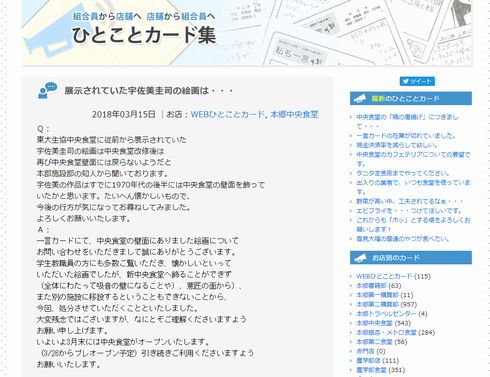Open recent card 一言カードの在庫が切れていました。
The width and height of the screenshot is (490, 377).
tap(406, 136)
